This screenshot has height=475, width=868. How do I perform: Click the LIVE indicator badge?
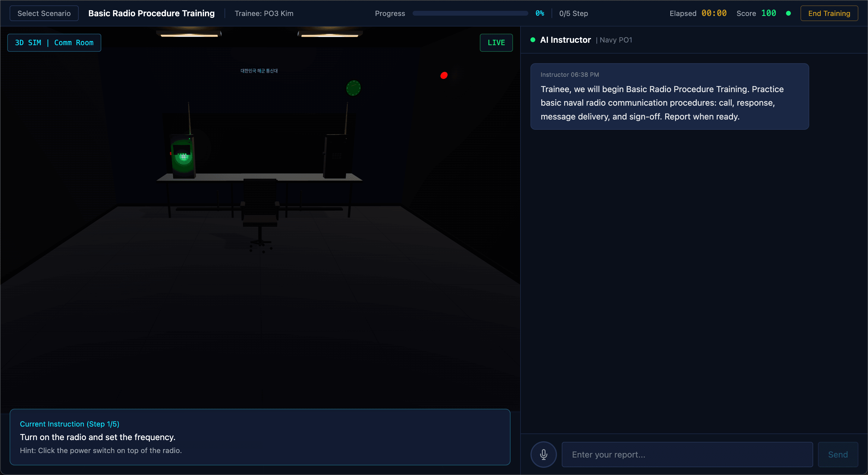tap(496, 42)
